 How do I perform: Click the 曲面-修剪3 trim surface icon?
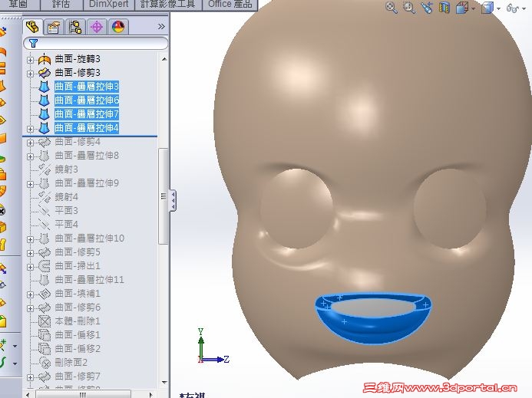45,73
